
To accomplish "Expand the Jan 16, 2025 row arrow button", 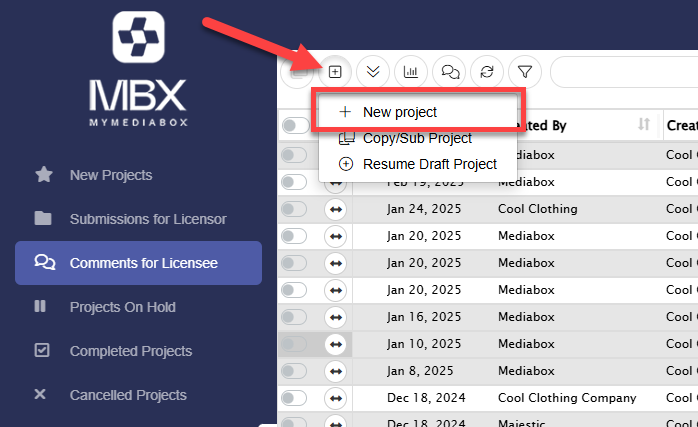I will (x=336, y=317).
